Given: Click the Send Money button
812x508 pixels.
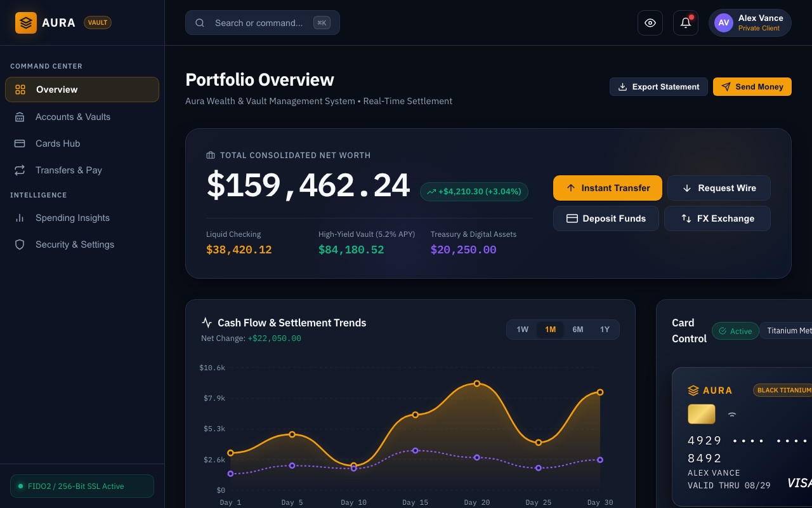Looking at the screenshot, I should [752, 87].
